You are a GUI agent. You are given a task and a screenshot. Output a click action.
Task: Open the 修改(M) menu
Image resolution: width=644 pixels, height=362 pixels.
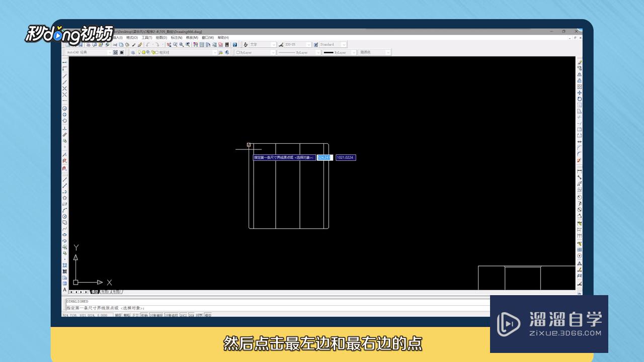coord(192,37)
